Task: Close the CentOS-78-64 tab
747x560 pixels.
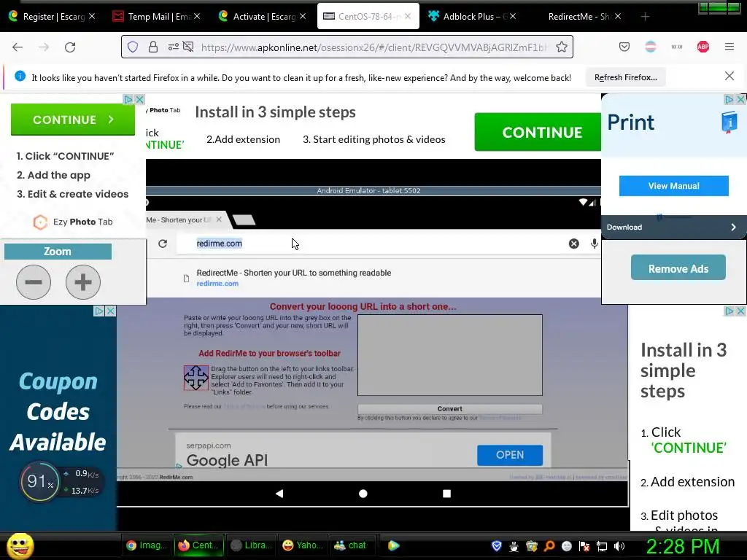Action: [408, 17]
